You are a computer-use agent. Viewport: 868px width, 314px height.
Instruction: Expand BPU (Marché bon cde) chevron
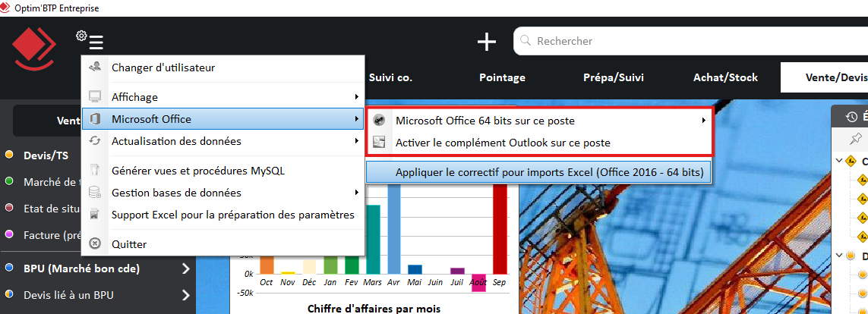[185, 268]
